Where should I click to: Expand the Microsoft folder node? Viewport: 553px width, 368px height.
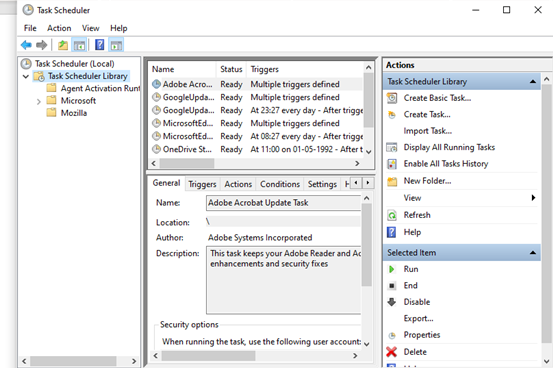pyautogui.click(x=39, y=102)
